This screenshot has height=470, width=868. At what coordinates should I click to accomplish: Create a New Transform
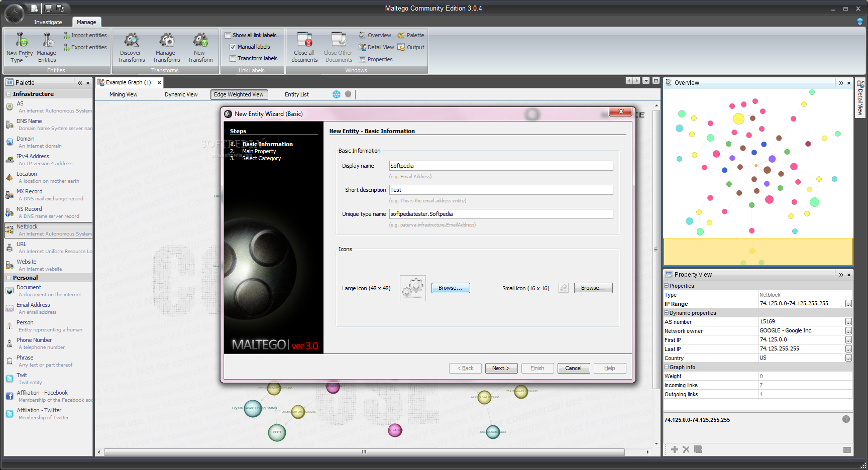click(x=200, y=47)
